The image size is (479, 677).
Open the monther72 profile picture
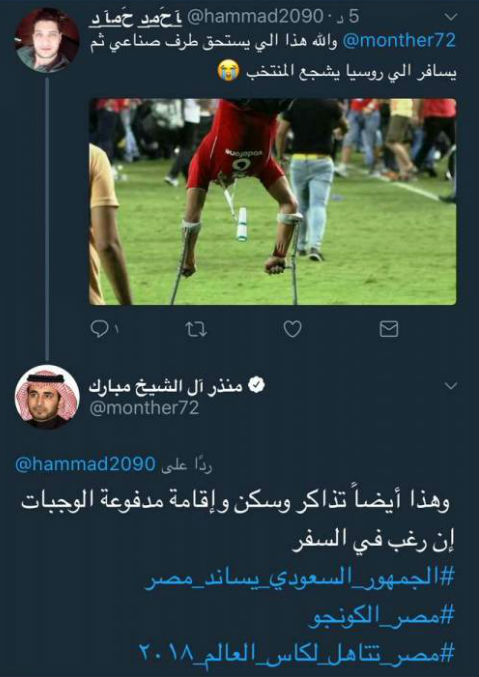47,397
